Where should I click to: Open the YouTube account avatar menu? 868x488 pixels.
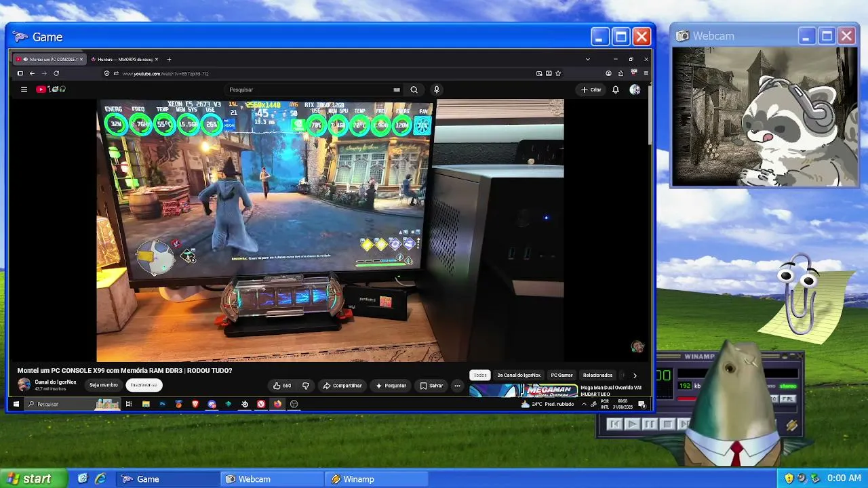point(635,89)
